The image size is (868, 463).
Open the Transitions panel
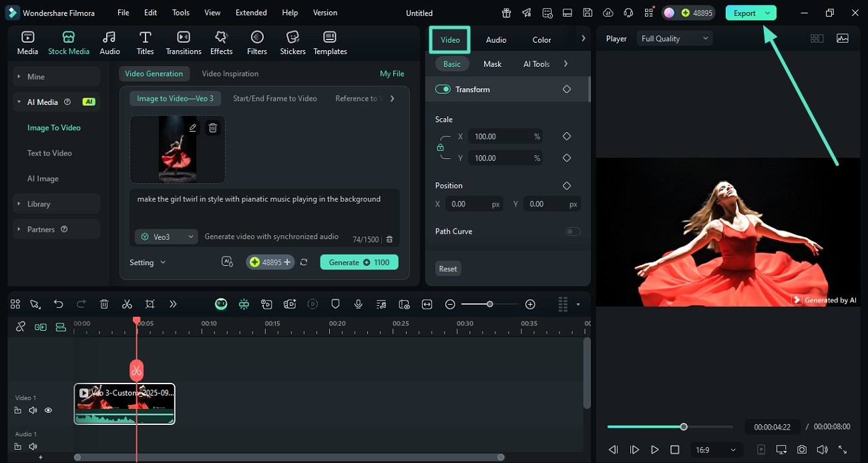[184, 43]
